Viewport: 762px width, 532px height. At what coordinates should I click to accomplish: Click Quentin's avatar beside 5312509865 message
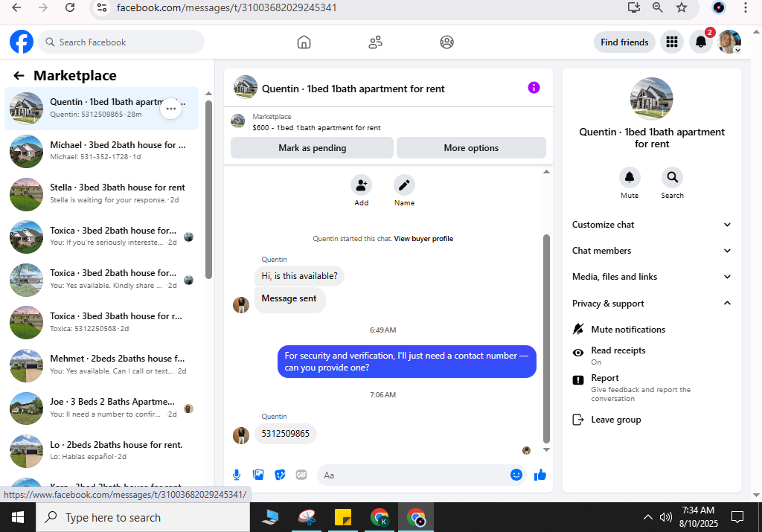click(x=241, y=435)
